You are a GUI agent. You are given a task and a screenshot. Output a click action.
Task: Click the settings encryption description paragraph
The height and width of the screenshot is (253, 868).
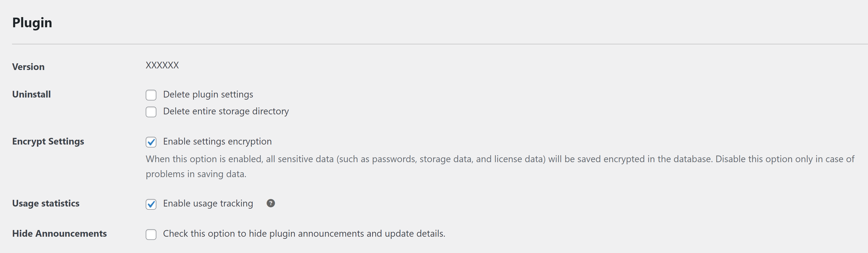coord(500,166)
